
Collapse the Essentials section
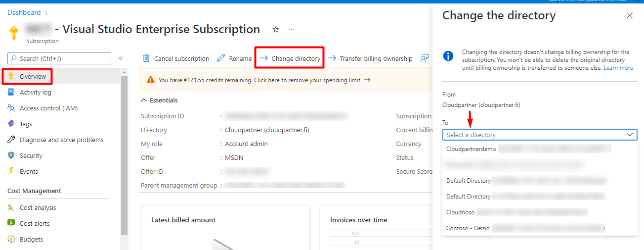point(144,100)
